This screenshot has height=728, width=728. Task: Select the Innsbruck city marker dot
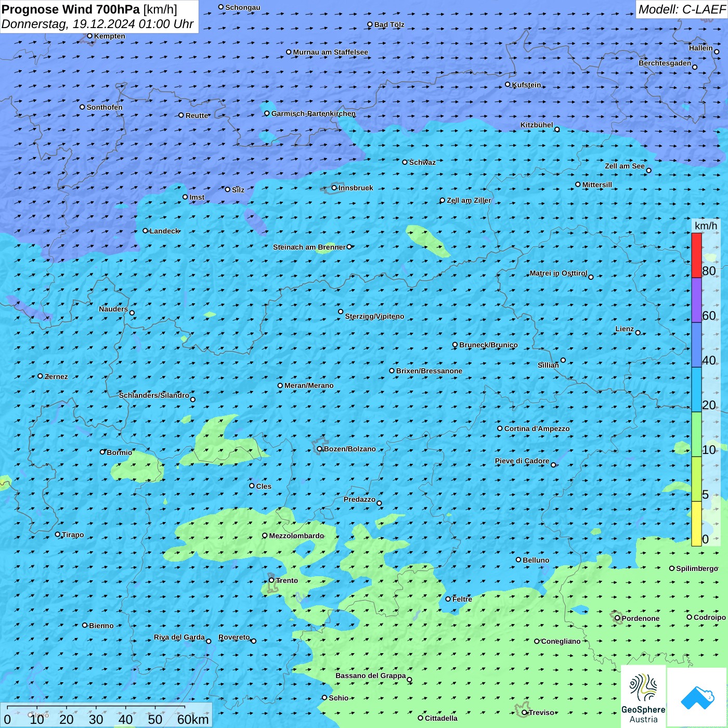point(334,188)
